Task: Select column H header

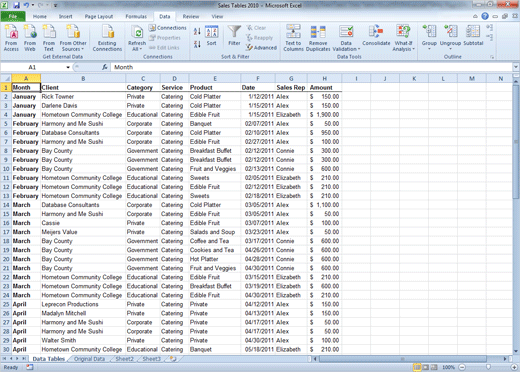Action: point(324,79)
